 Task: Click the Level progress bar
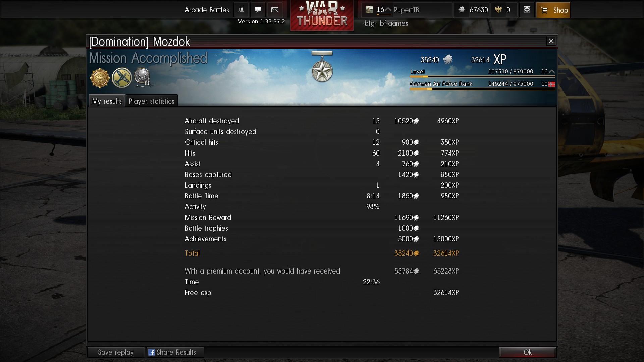[x=483, y=77]
